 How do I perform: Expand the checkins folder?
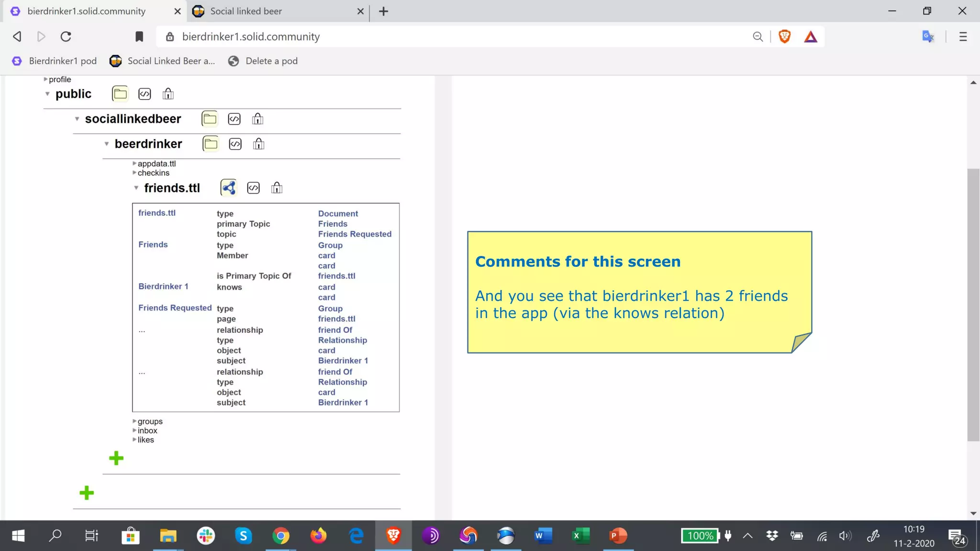coord(134,172)
